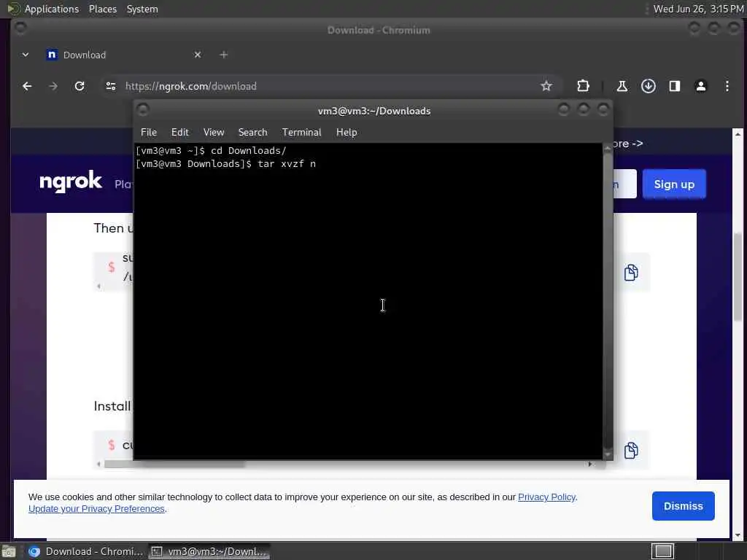
Task: Open Chromium profile avatar icon
Action: [701, 86]
